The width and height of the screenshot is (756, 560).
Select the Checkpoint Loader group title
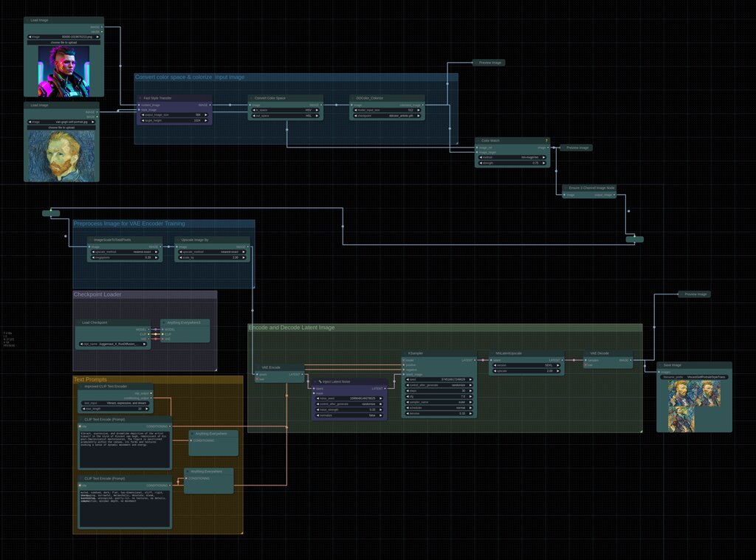coord(97,294)
